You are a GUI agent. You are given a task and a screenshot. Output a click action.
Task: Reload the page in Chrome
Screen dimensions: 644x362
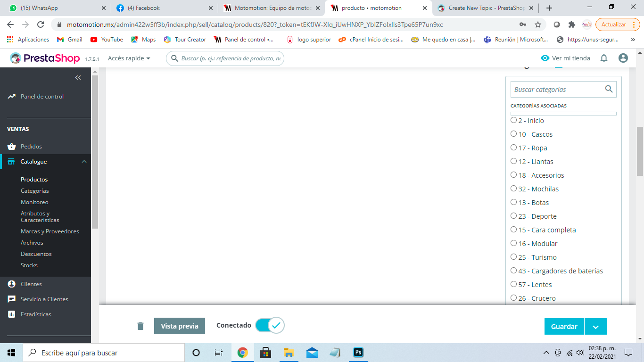point(41,25)
